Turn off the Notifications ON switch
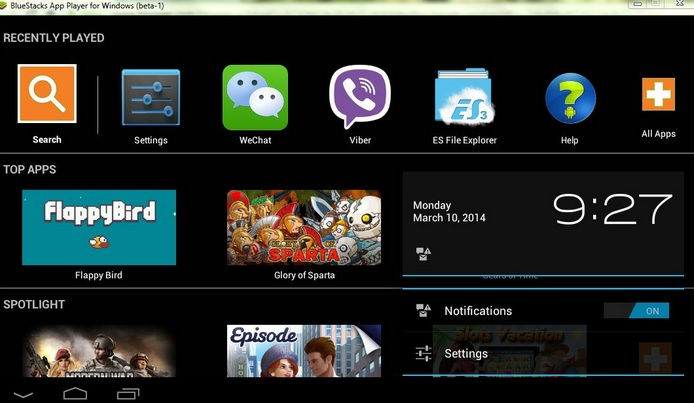694x403 pixels. pos(636,311)
